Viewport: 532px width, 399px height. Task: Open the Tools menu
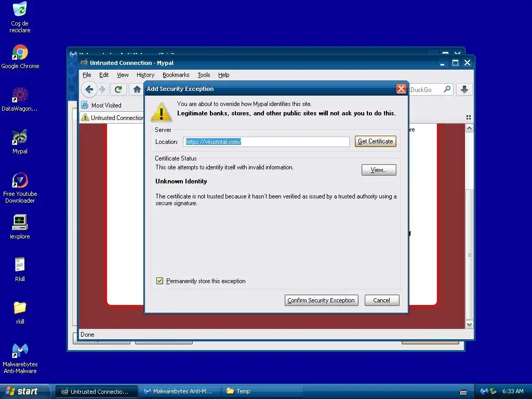pyautogui.click(x=204, y=75)
